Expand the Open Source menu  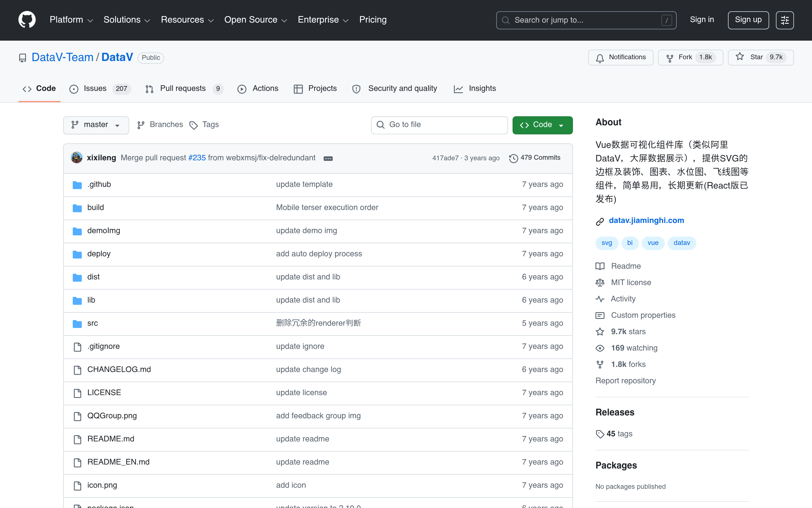tap(256, 20)
